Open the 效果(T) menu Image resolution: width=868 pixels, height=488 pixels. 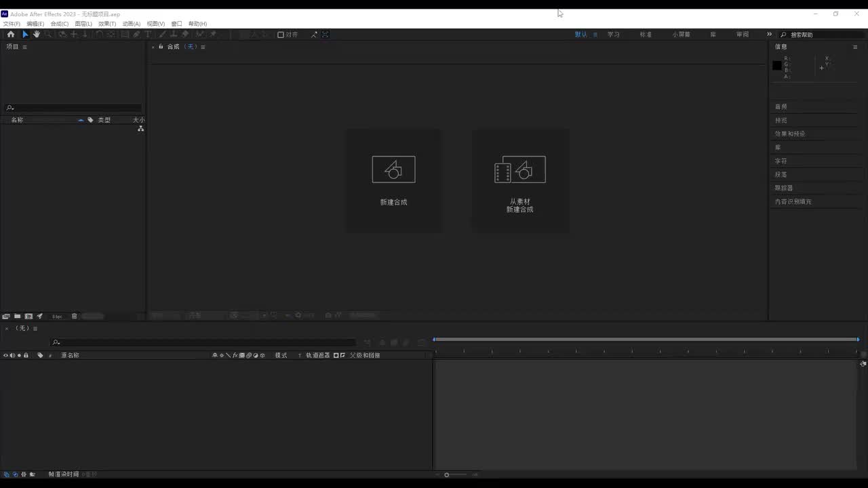[x=107, y=24]
